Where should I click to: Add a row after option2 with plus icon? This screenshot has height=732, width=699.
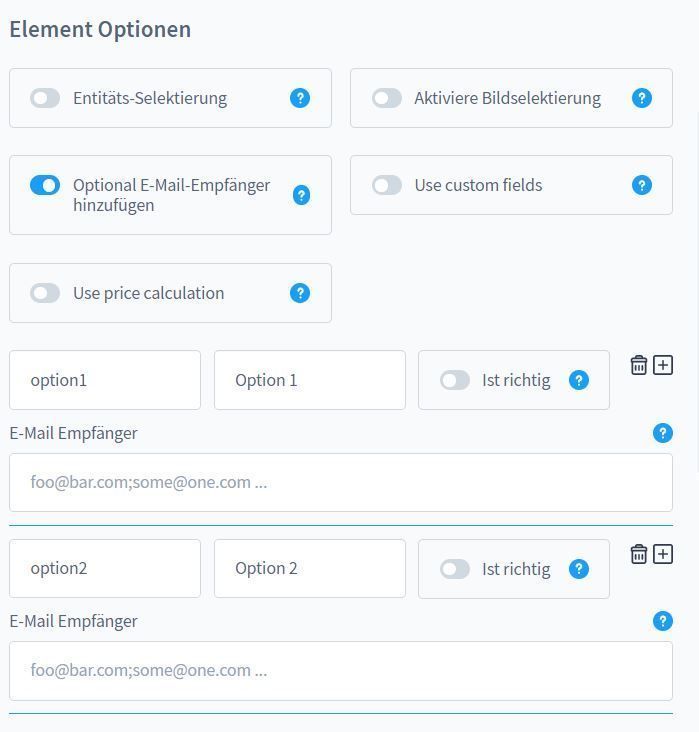(663, 554)
